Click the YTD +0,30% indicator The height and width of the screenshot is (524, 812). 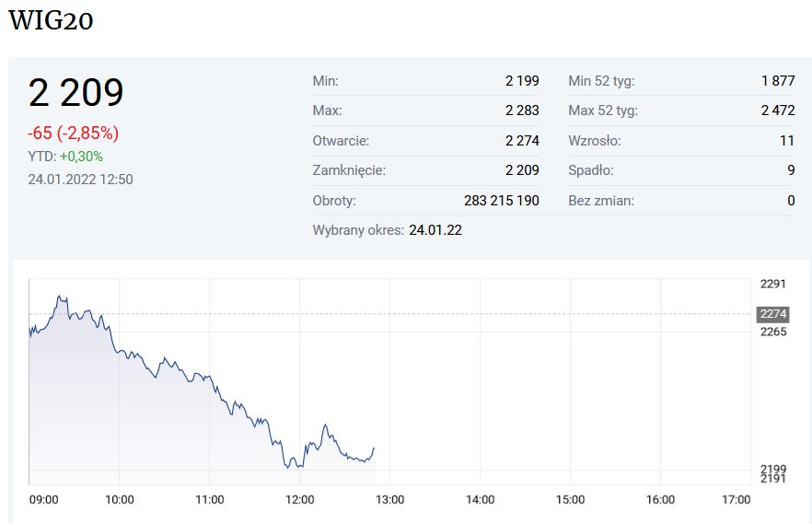tap(65, 157)
